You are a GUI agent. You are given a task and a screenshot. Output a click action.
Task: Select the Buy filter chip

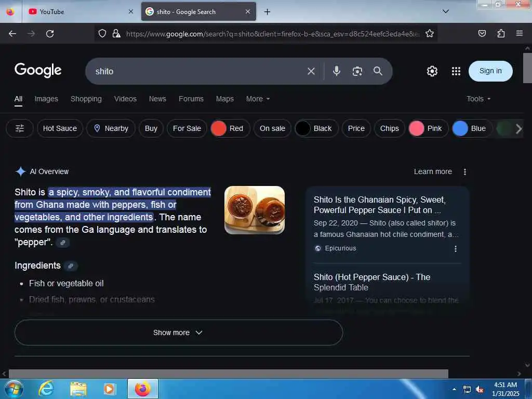pyautogui.click(x=151, y=128)
